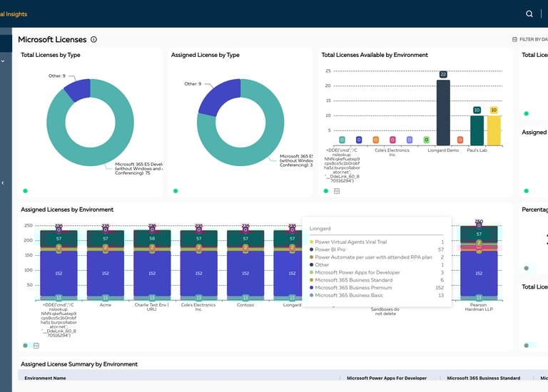Click the search magnifier icon
This screenshot has height=392, width=548.
(x=529, y=14)
